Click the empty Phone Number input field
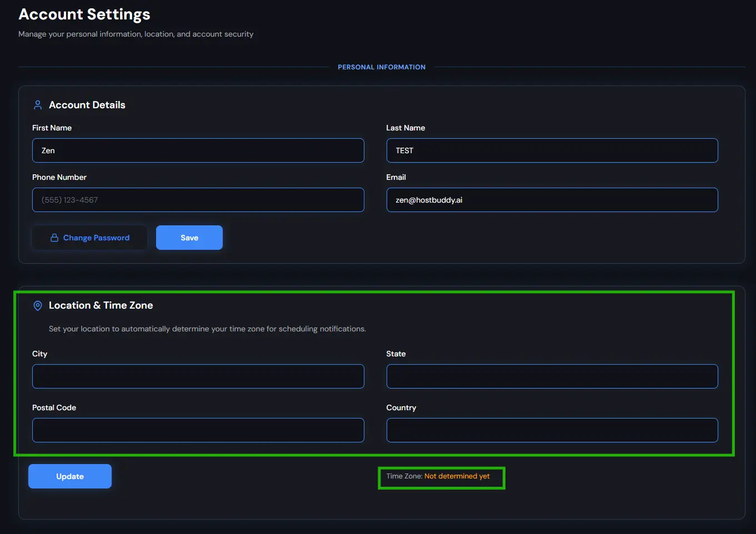756x534 pixels. coord(198,199)
